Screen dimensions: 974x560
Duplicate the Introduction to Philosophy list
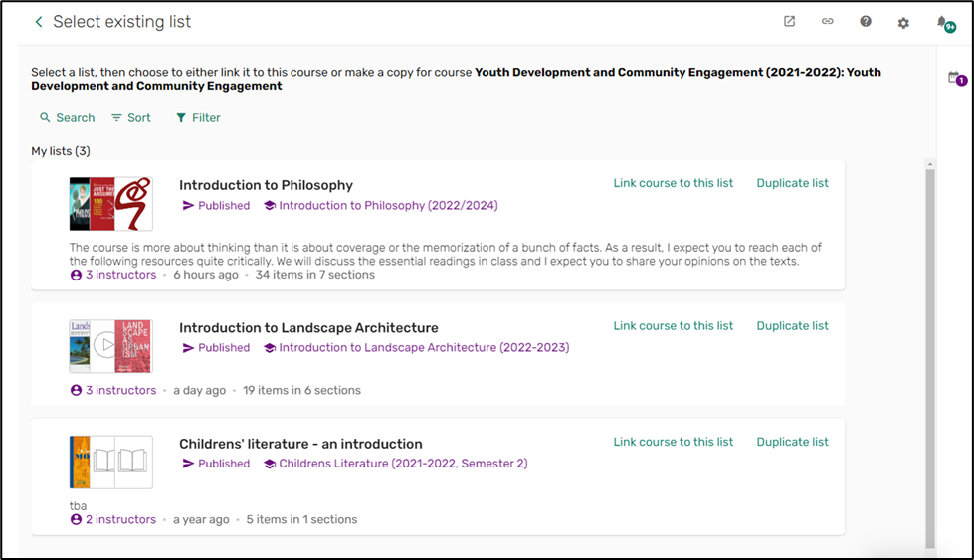tap(792, 183)
